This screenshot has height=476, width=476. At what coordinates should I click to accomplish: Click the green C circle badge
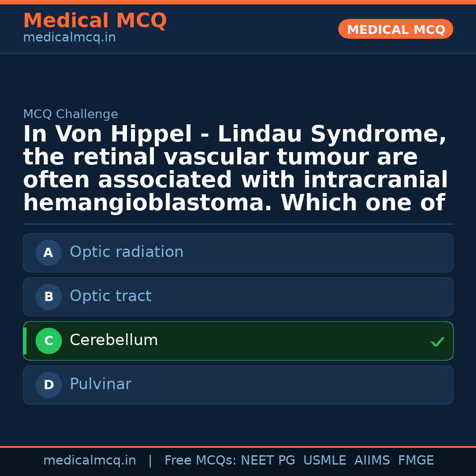(48, 341)
